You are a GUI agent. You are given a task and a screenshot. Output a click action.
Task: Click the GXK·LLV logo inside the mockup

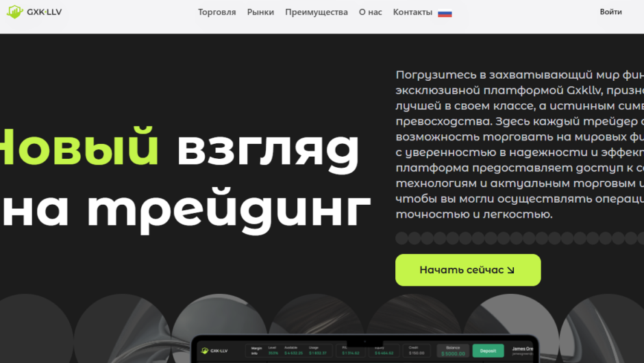click(x=214, y=351)
